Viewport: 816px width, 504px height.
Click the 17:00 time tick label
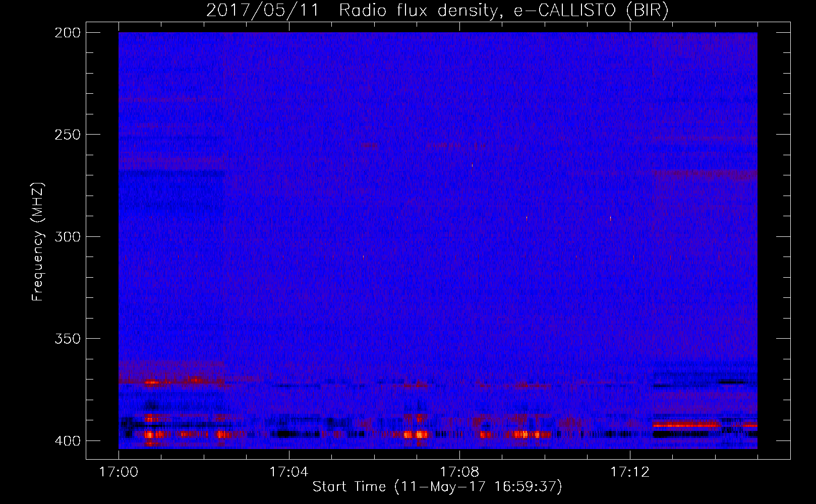[x=119, y=472]
